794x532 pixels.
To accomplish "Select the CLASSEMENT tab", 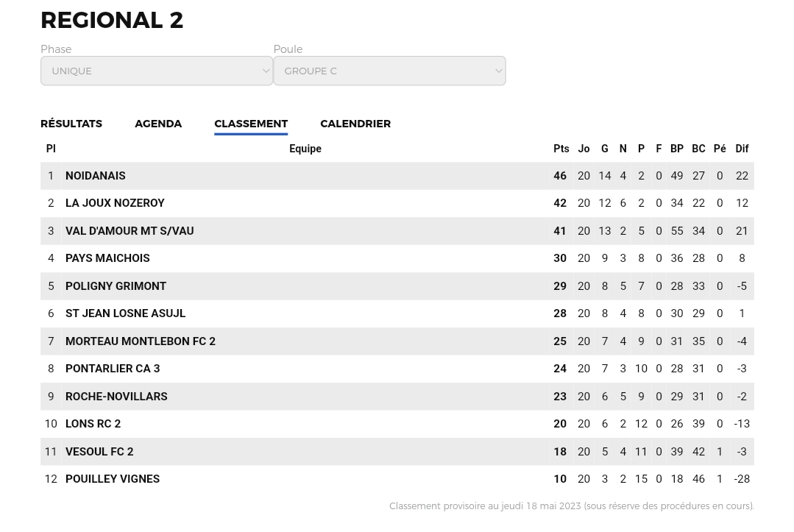I will (251, 124).
